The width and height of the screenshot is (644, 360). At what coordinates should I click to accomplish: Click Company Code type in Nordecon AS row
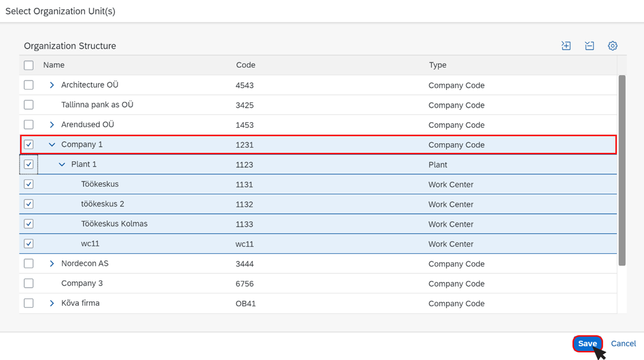(456, 264)
